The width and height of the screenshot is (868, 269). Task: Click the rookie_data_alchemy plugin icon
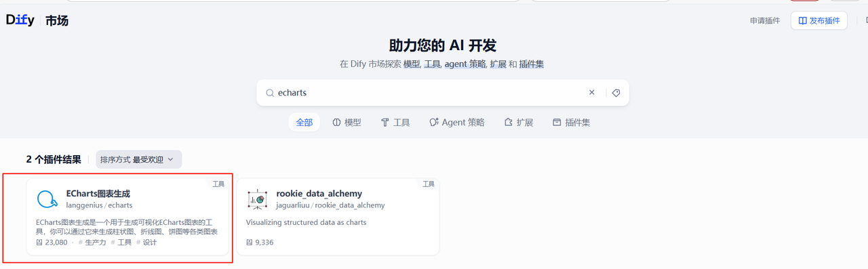257,199
